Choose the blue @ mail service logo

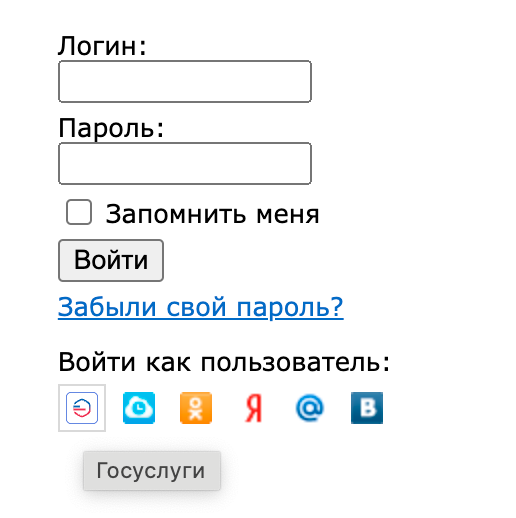[x=310, y=408]
